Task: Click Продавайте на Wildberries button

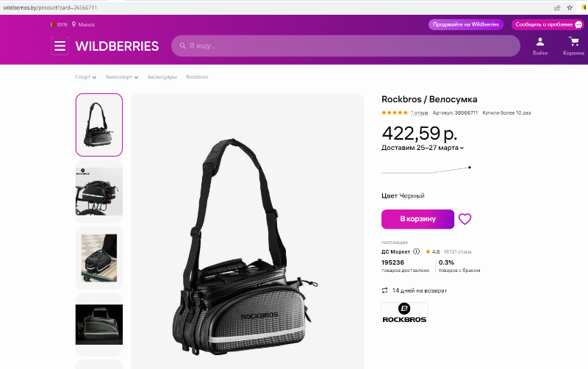Action: pos(466,24)
